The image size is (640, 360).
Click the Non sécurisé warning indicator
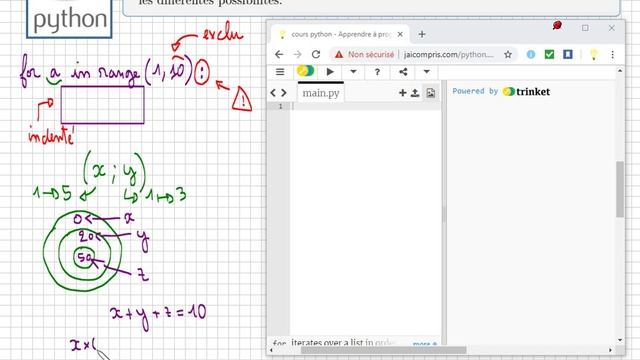(x=364, y=54)
